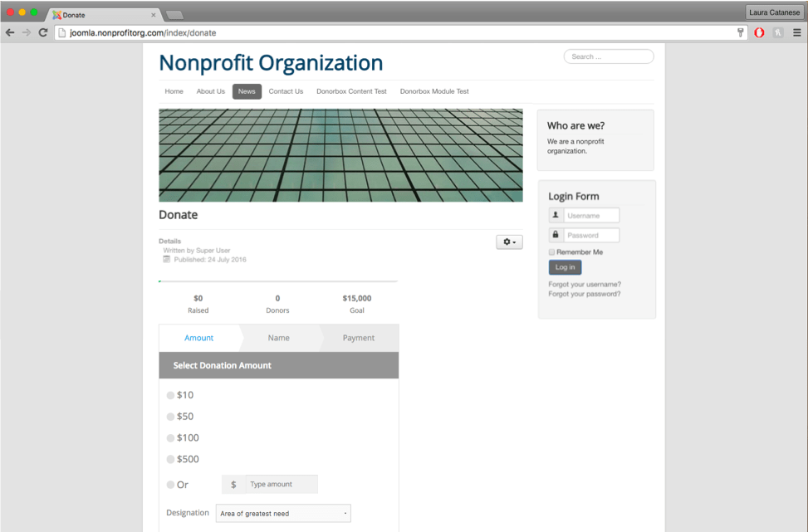The image size is (808, 532).
Task: Click the password lock icon in Login Form
Action: click(555, 234)
